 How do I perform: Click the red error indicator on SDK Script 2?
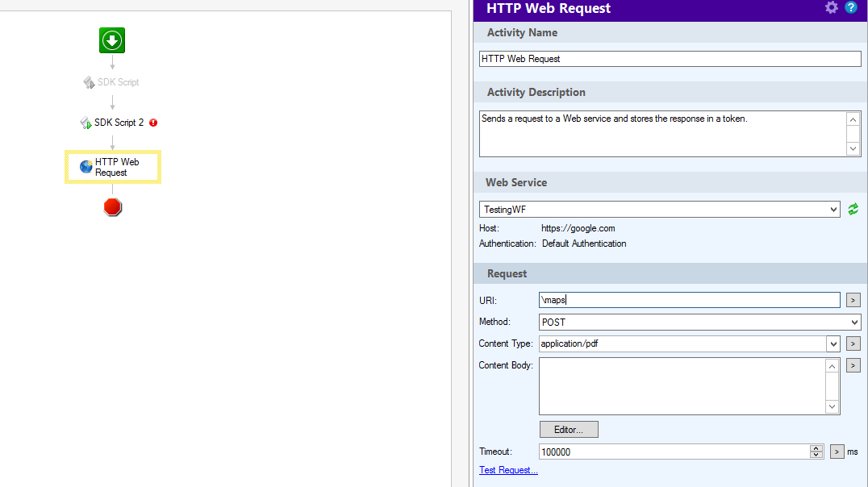(x=153, y=123)
